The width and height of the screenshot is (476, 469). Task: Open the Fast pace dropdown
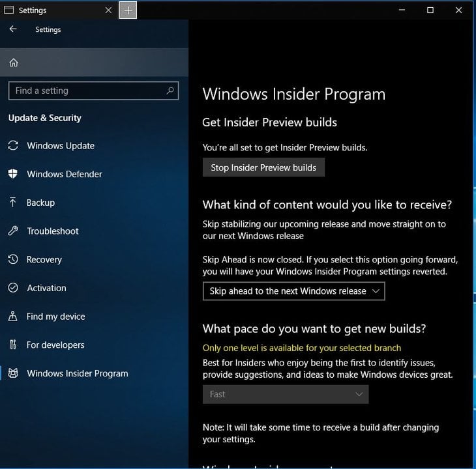click(x=286, y=394)
